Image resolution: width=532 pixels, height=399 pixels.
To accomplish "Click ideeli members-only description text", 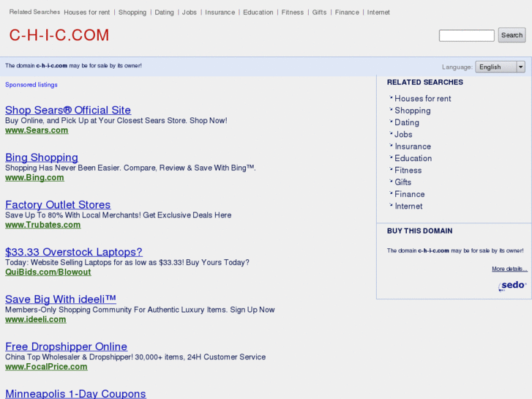I will [x=140, y=310].
